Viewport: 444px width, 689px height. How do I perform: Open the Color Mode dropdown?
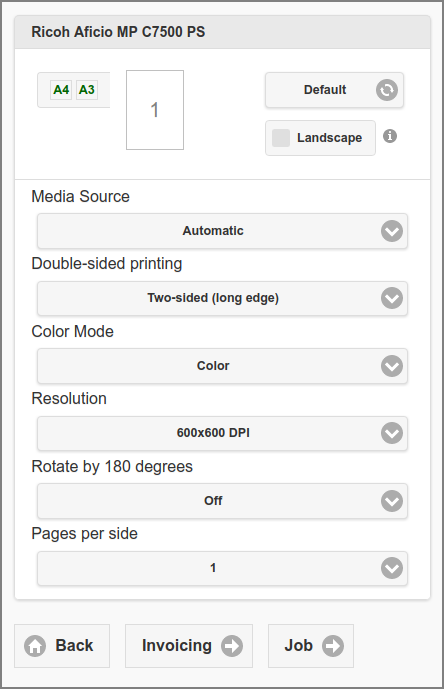pyautogui.click(x=222, y=366)
